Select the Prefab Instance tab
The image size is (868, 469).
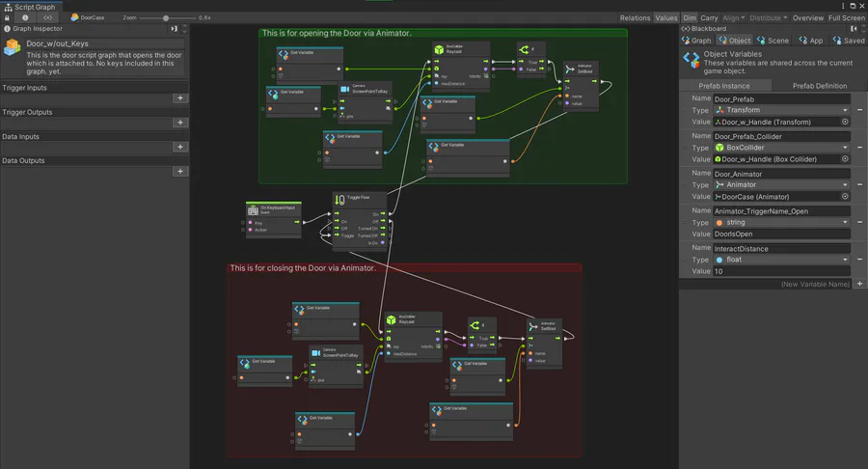(x=725, y=86)
